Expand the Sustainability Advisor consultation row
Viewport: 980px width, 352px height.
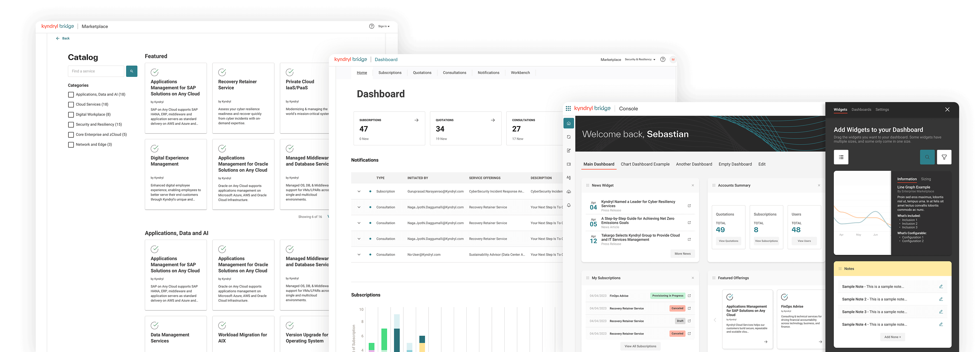pyautogui.click(x=359, y=255)
